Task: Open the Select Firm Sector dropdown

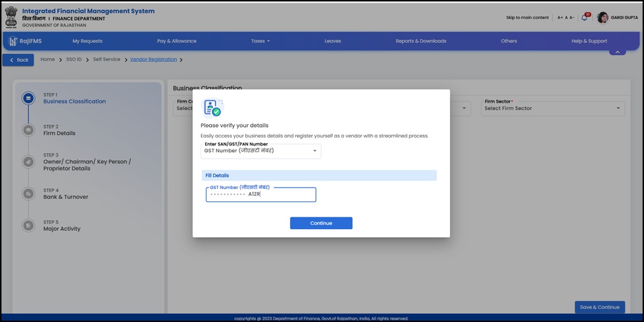Action: click(553, 109)
